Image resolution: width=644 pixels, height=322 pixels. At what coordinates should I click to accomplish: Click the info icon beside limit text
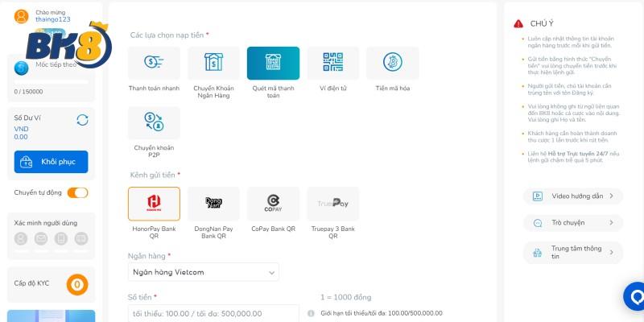point(312,313)
